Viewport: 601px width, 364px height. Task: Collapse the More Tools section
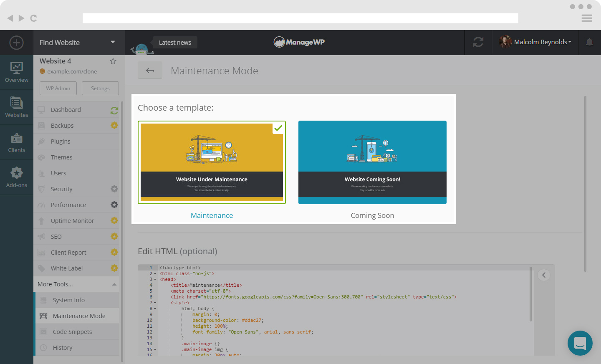(x=114, y=284)
